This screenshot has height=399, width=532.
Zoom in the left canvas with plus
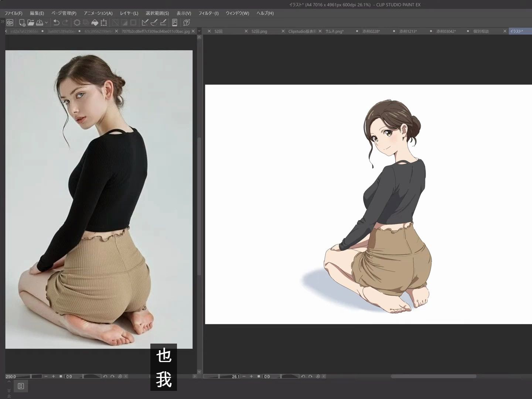click(54, 376)
